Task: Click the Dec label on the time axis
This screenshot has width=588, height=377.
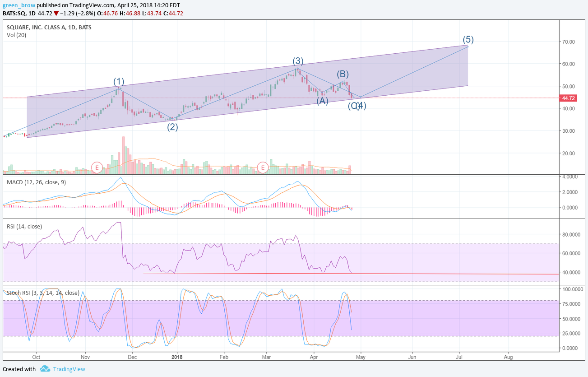Action: point(132,356)
